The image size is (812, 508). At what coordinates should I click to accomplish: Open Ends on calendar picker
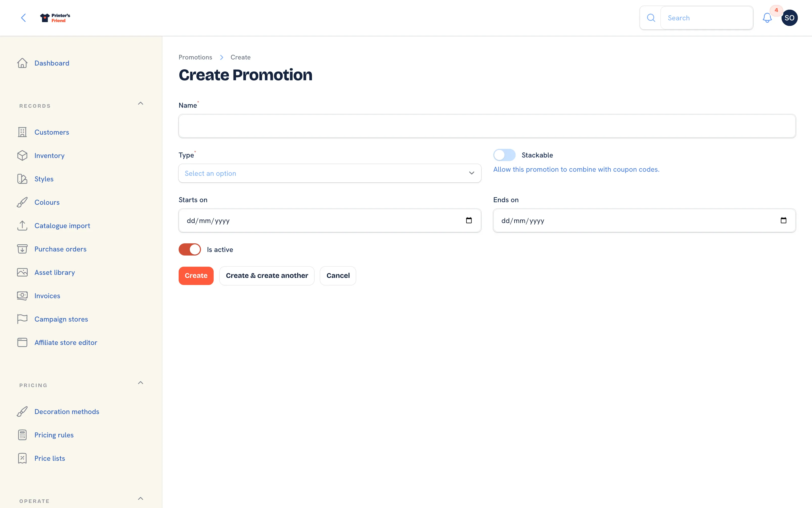point(784,220)
